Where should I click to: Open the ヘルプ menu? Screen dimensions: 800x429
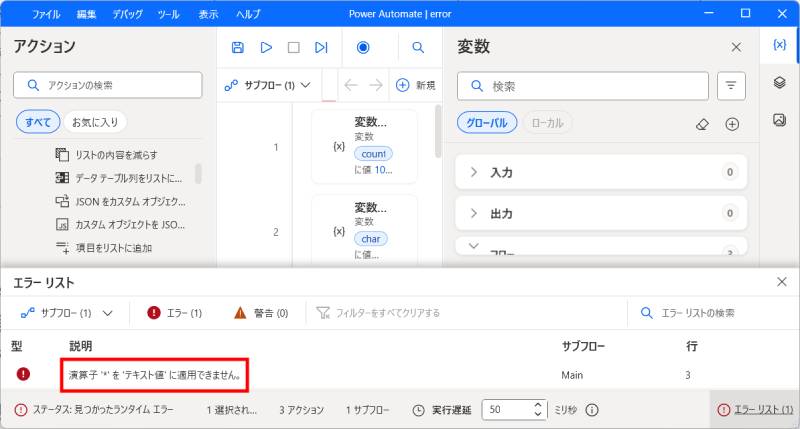click(x=248, y=14)
